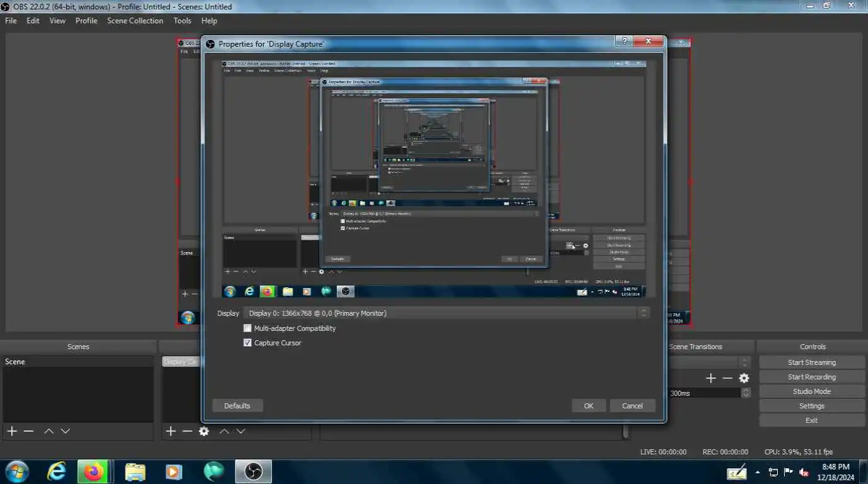The image size is (868, 484).
Task: Open source properties gear icon
Action: click(x=204, y=431)
